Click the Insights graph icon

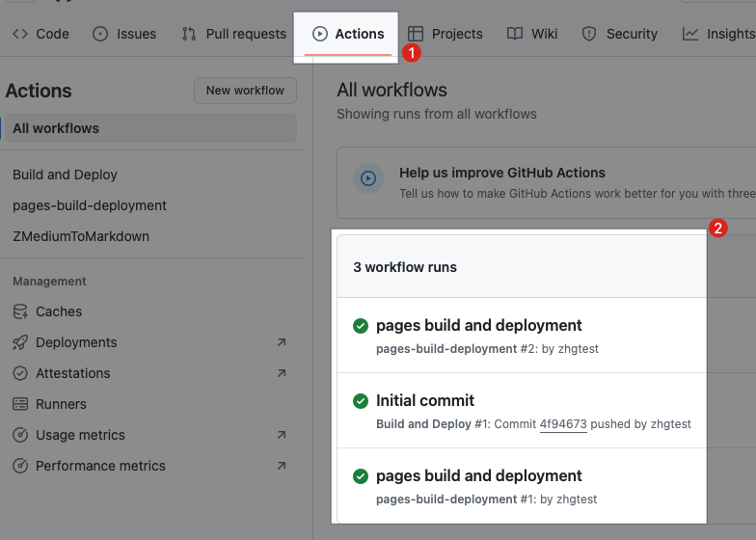point(690,34)
